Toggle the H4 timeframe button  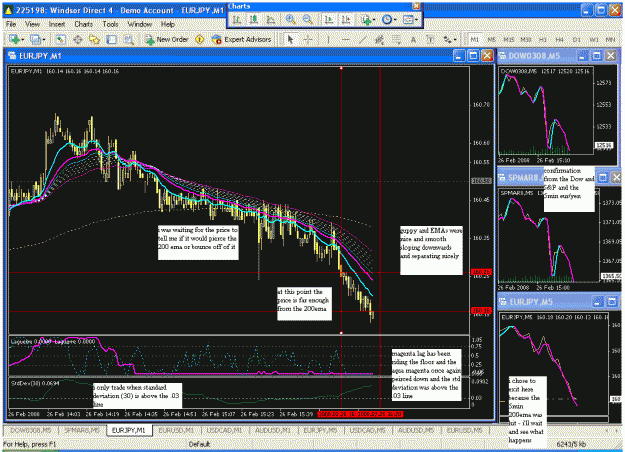click(560, 39)
